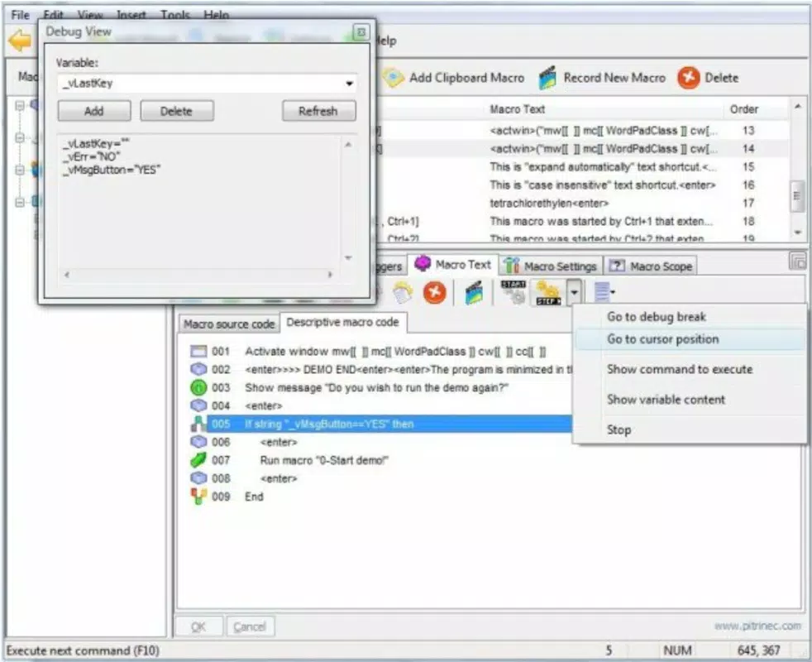
Task: Click the red Delete icon in the top toolbar
Action: (x=688, y=78)
